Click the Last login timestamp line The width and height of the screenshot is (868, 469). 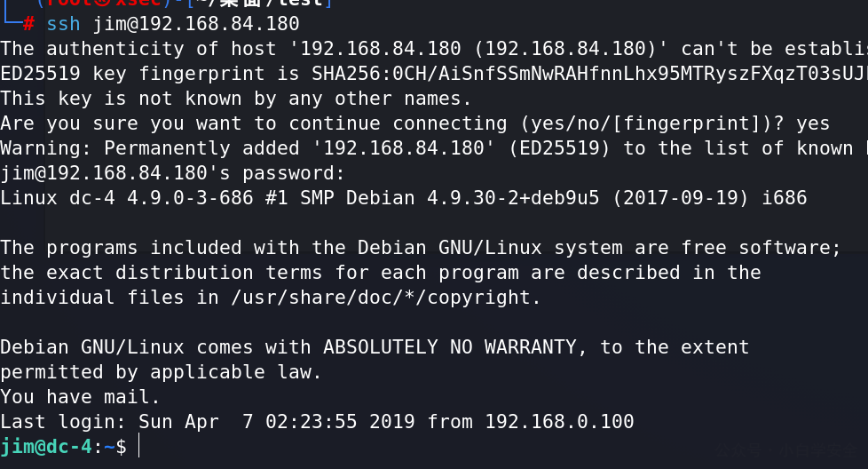coord(317,422)
